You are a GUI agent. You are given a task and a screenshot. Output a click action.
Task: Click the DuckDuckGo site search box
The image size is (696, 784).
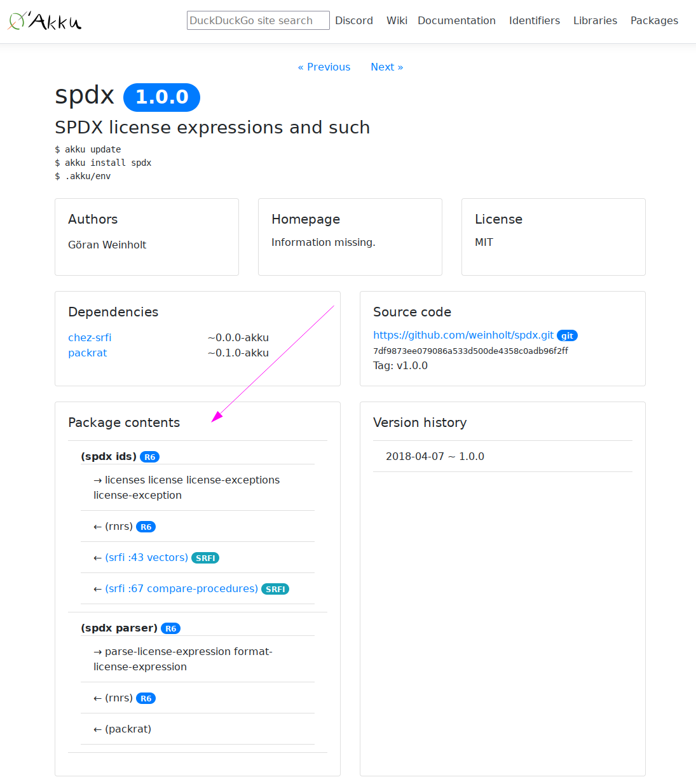point(257,20)
